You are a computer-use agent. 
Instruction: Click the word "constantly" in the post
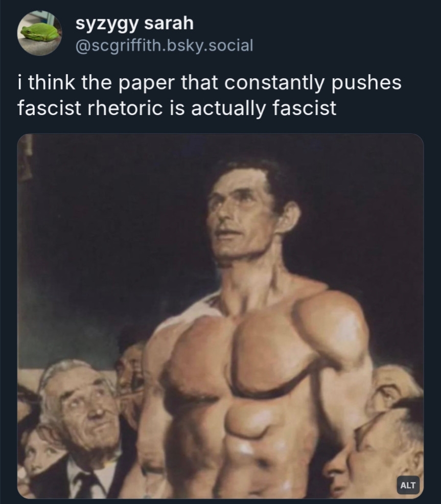click(274, 83)
